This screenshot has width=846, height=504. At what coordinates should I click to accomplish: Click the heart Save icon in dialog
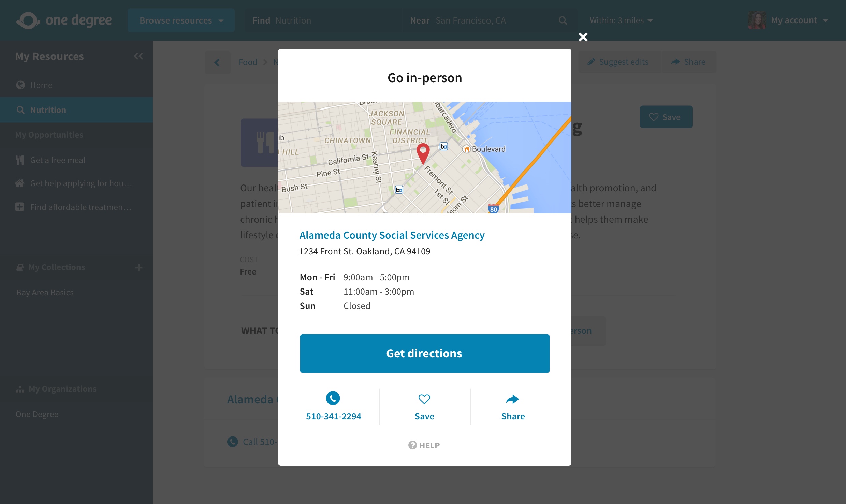(x=424, y=399)
